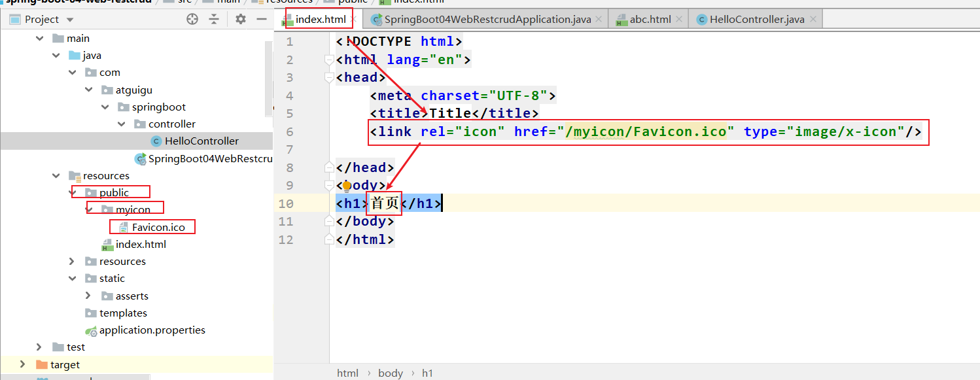
Task: Click the body breadcrumb in the editor footer
Action: point(391,373)
